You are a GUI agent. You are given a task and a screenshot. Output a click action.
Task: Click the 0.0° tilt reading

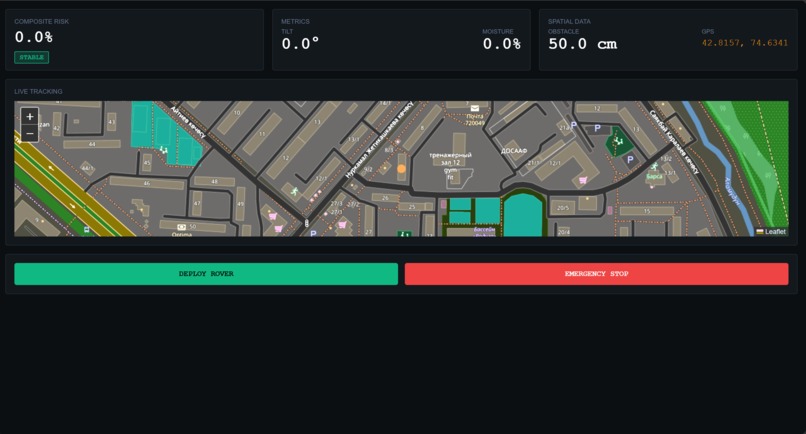[300, 44]
